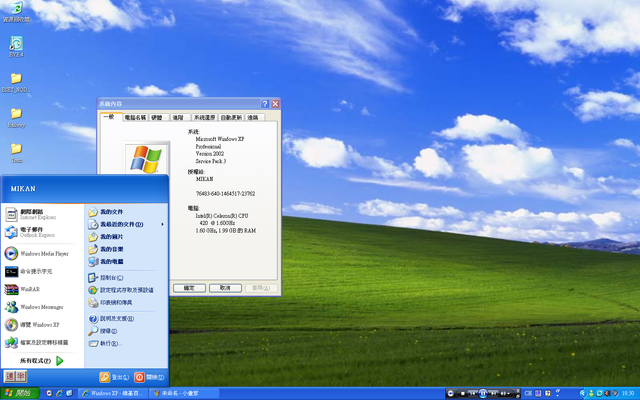Open Windows Messenger in Start menu
Image resolution: width=640 pixels, height=400 pixels.
[40, 307]
